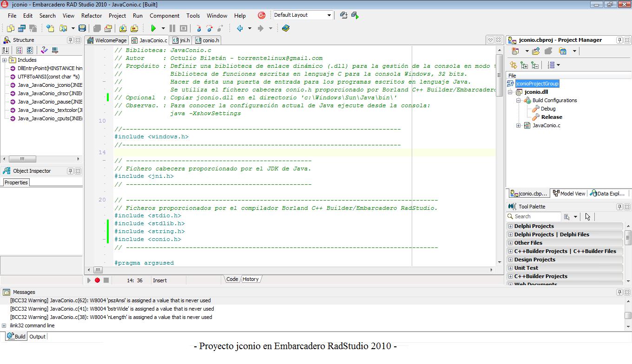The height and width of the screenshot is (364, 632).
Task: Switch to the Output messages tab
Action: pos(37,337)
